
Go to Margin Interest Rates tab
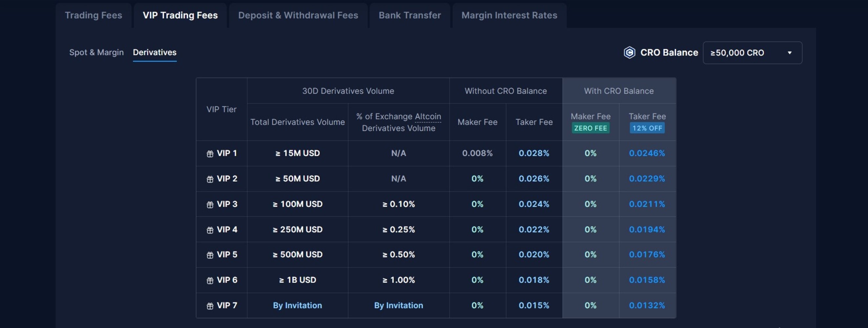coord(509,15)
